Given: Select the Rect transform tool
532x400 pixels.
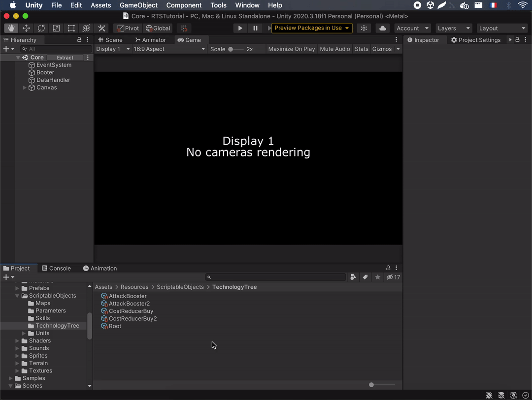Looking at the screenshot, I should tap(71, 28).
